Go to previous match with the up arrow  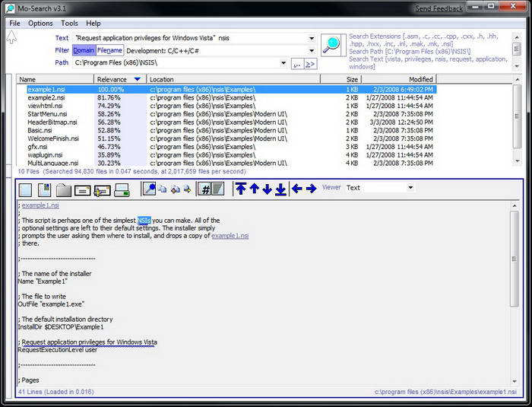[255, 189]
